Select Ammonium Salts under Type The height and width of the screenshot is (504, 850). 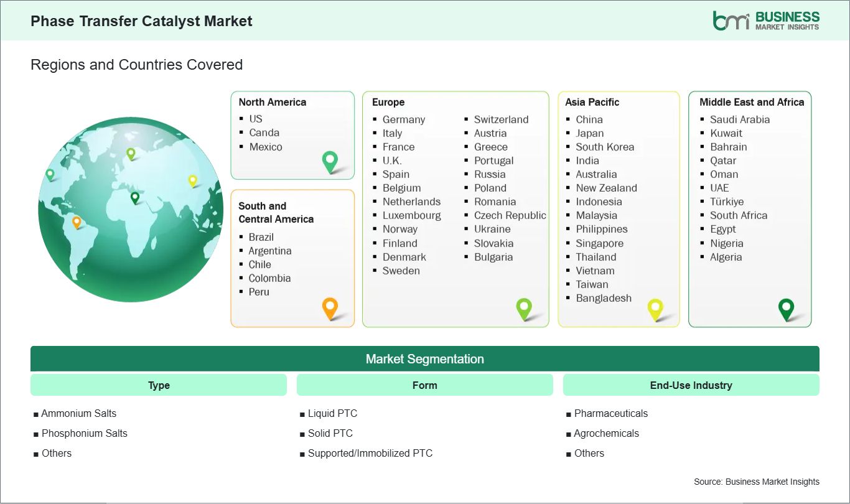[78, 413]
